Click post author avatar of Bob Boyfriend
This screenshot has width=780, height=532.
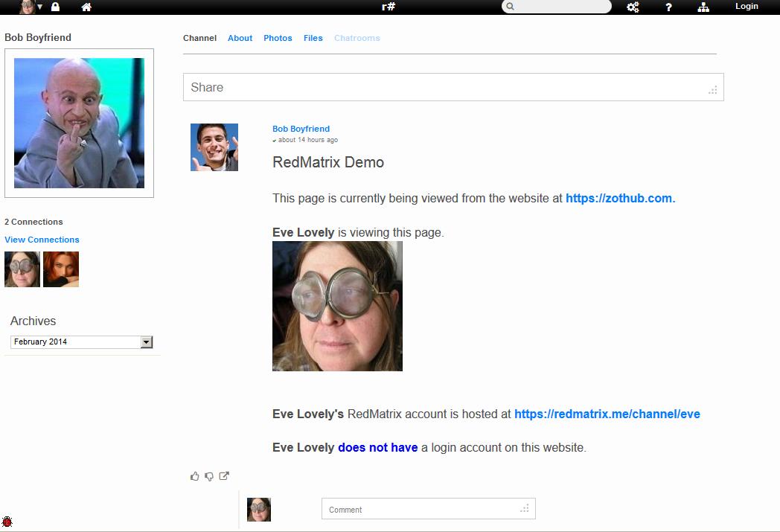(214, 147)
